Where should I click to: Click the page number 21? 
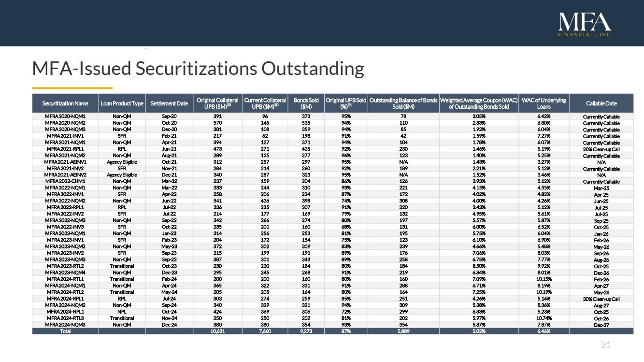[x=606, y=345]
